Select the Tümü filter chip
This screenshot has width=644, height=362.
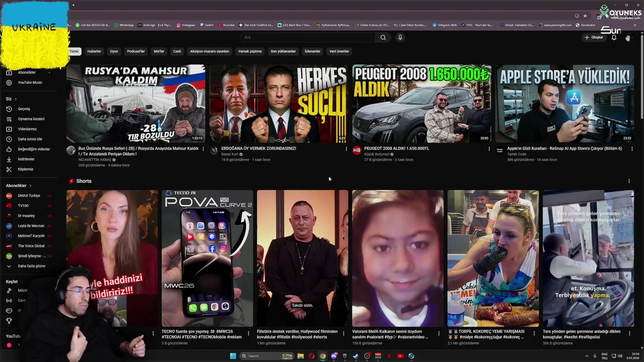click(74, 51)
